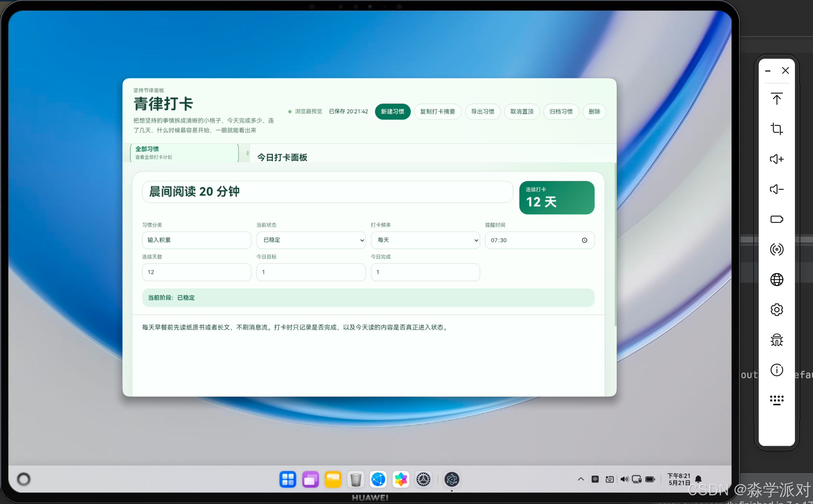Click the 复制打卡摘要 button
The width and height of the screenshot is (813, 504).
[438, 111]
